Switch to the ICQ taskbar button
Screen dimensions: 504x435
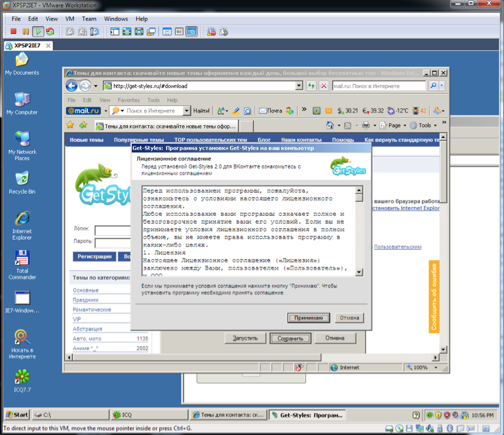click(x=149, y=415)
